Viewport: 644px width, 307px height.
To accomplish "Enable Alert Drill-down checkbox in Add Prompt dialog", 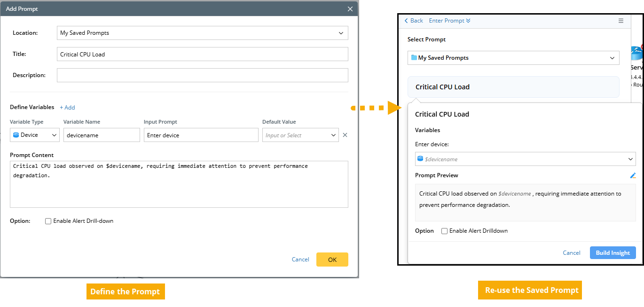I will [x=48, y=221].
